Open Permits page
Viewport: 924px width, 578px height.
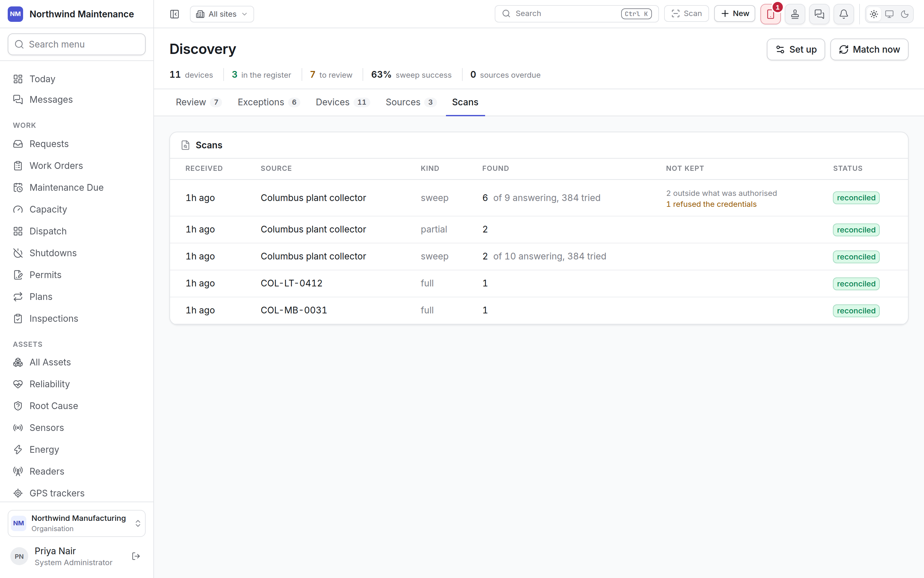[x=77, y=275]
